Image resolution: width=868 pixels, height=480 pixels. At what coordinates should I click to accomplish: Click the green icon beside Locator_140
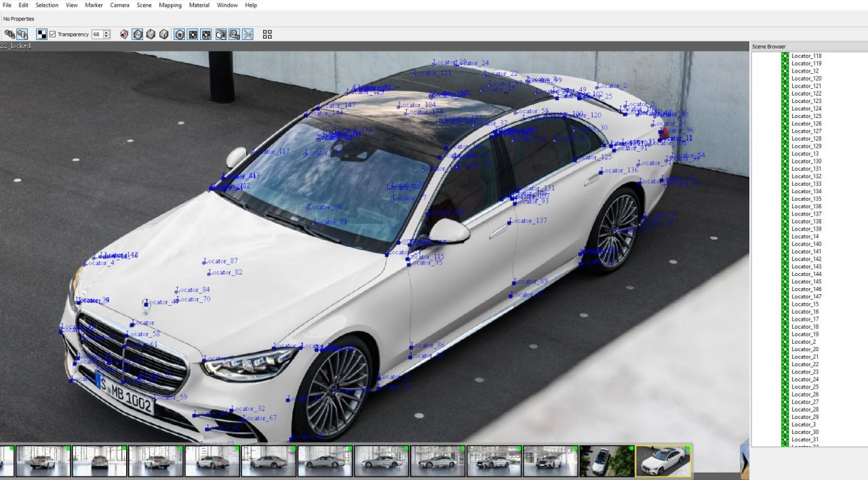[x=785, y=243]
